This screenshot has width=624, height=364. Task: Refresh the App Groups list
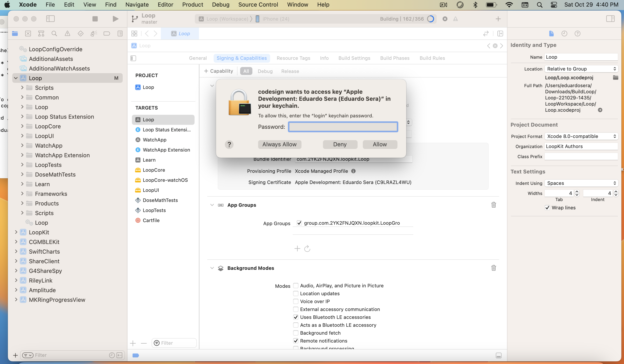click(x=307, y=248)
